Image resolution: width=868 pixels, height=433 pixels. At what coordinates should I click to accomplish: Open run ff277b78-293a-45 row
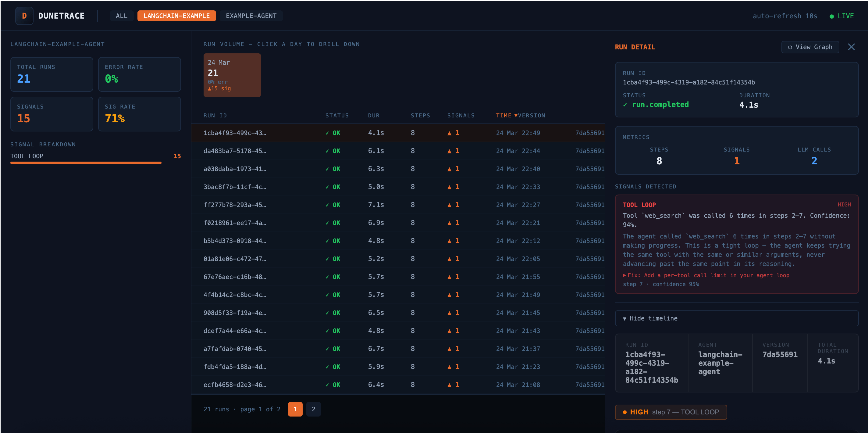(234, 205)
